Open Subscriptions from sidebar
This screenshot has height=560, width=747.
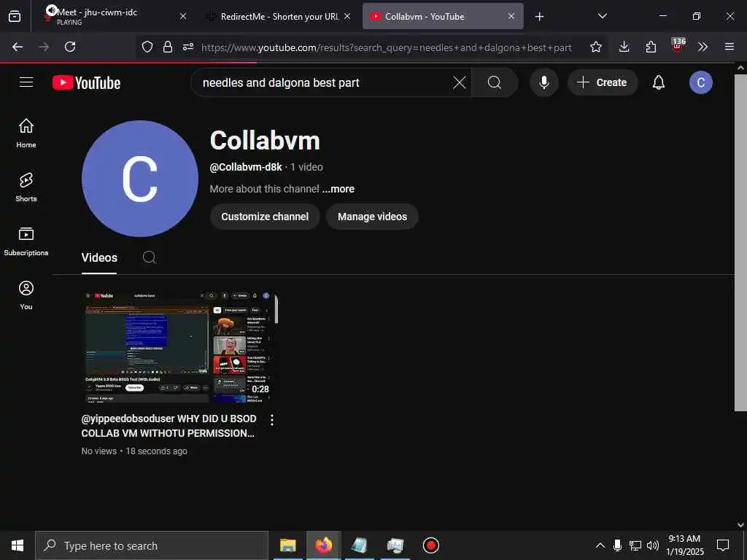click(x=26, y=241)
